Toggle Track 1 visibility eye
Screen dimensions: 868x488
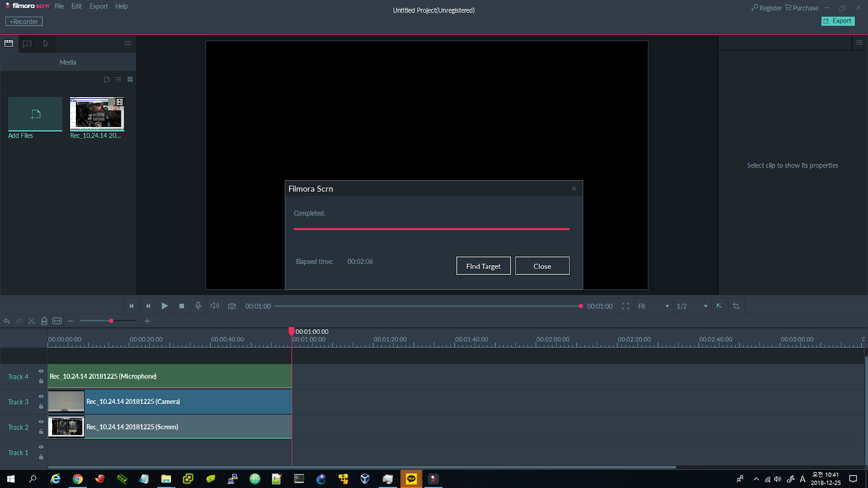[x=41, y=447]
